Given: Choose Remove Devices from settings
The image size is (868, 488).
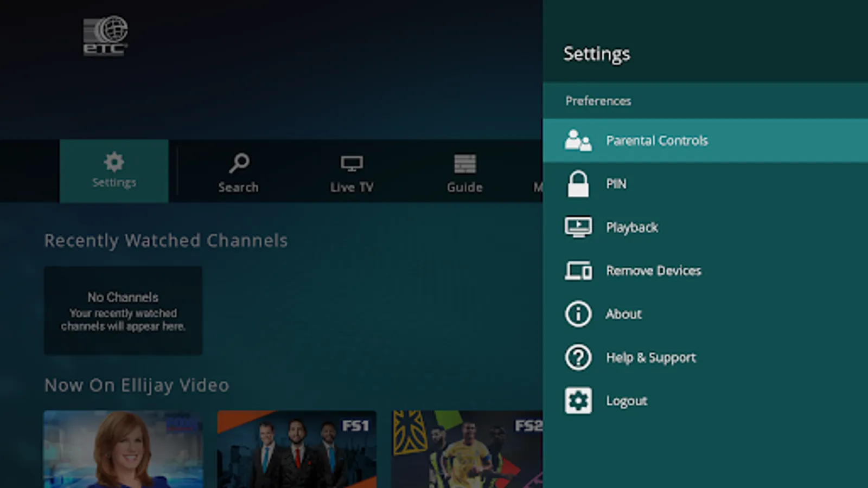Looking at the screenshot, I should point(705,271).
